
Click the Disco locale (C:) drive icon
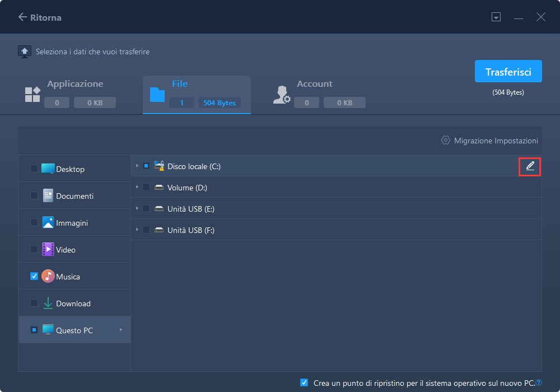(159, 166)
